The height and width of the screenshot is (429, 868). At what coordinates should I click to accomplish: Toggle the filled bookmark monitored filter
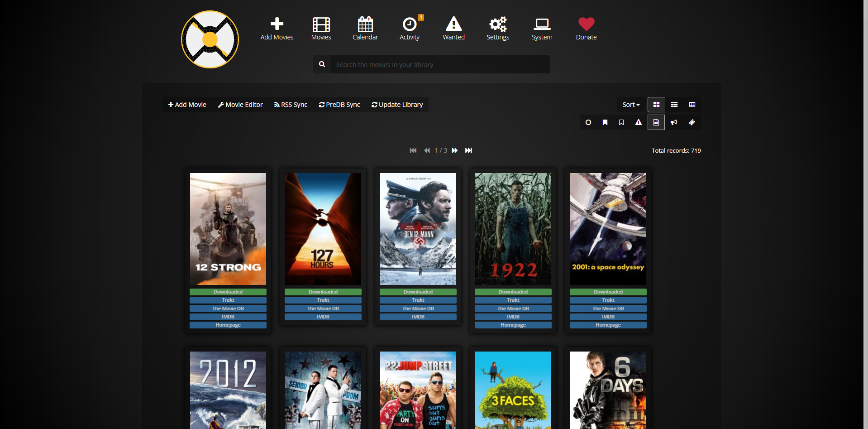[x=605, y=122]
